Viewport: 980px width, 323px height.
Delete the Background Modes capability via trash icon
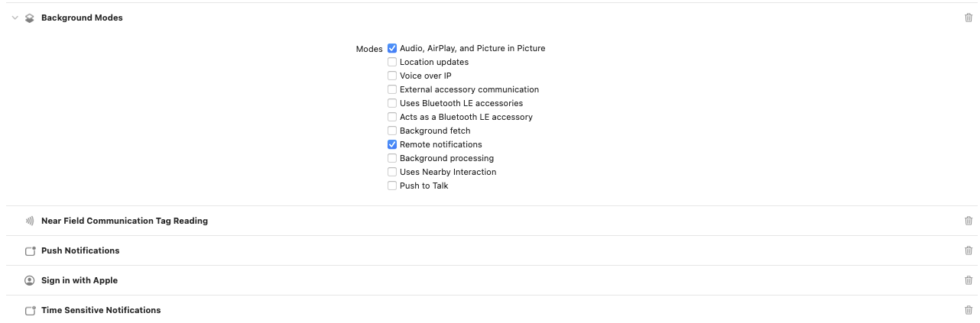pos(969,18)
